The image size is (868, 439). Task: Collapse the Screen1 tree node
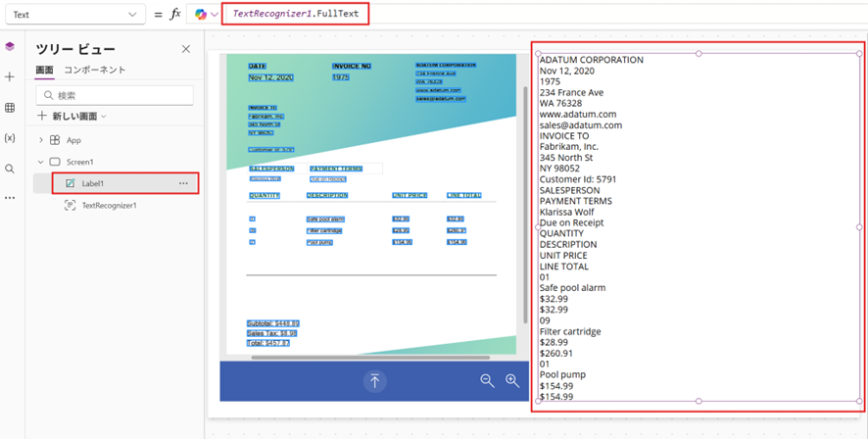click(41, 162)
